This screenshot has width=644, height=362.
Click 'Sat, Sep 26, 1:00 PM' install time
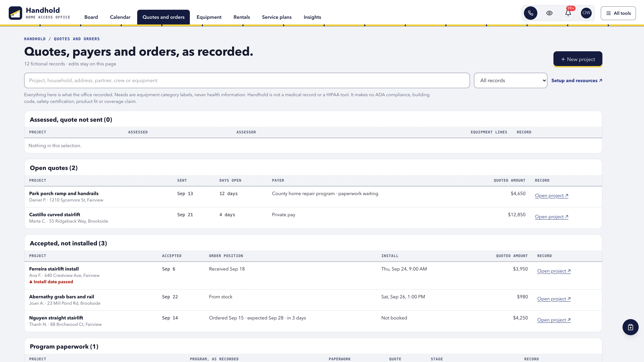coord(403,296)
